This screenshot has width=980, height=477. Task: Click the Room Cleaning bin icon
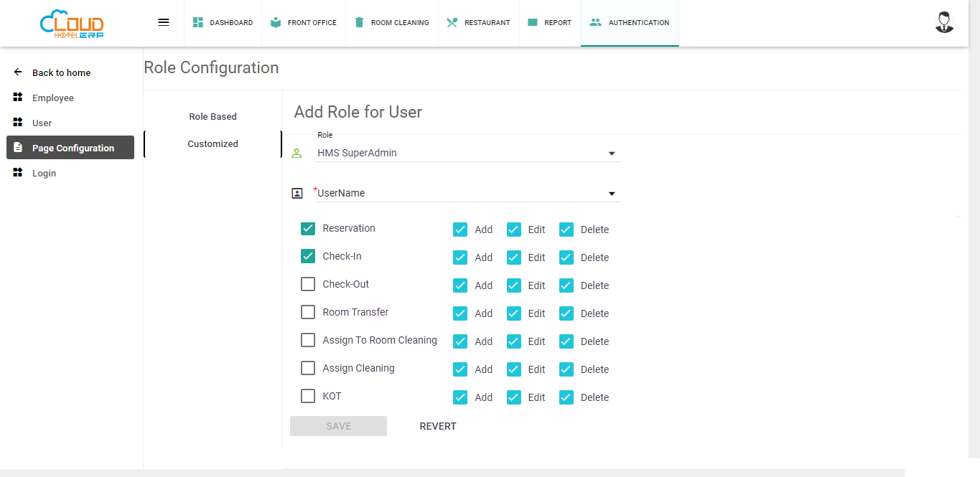pos(360,22)
